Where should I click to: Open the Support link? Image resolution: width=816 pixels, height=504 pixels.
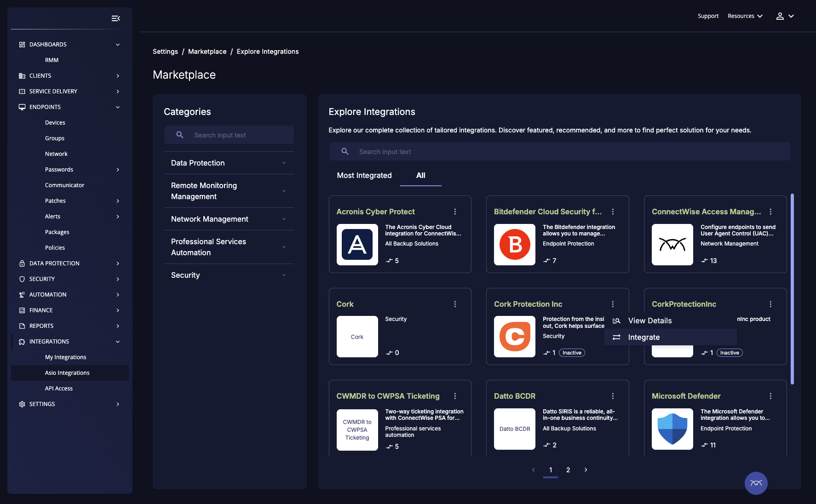pos(708,16)
